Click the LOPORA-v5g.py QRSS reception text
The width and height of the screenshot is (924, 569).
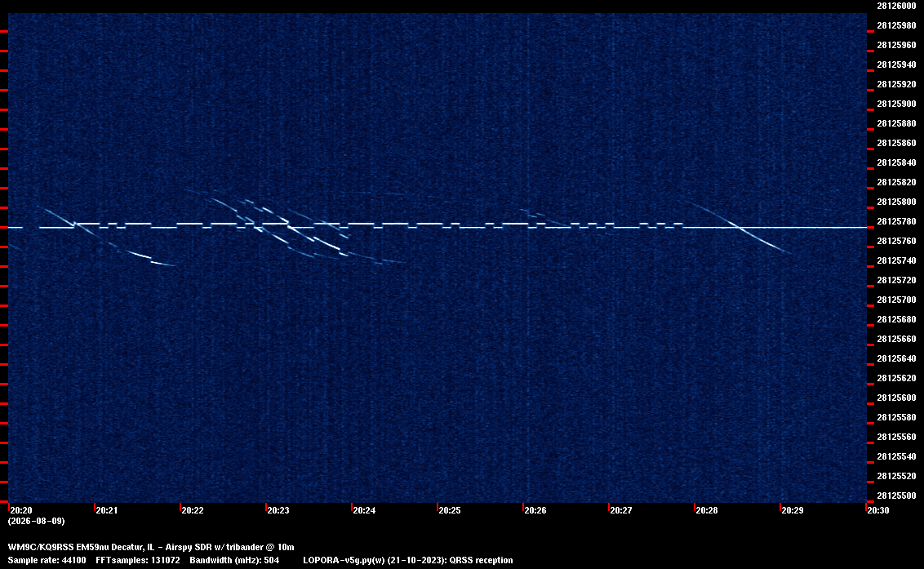pos(408,560)
